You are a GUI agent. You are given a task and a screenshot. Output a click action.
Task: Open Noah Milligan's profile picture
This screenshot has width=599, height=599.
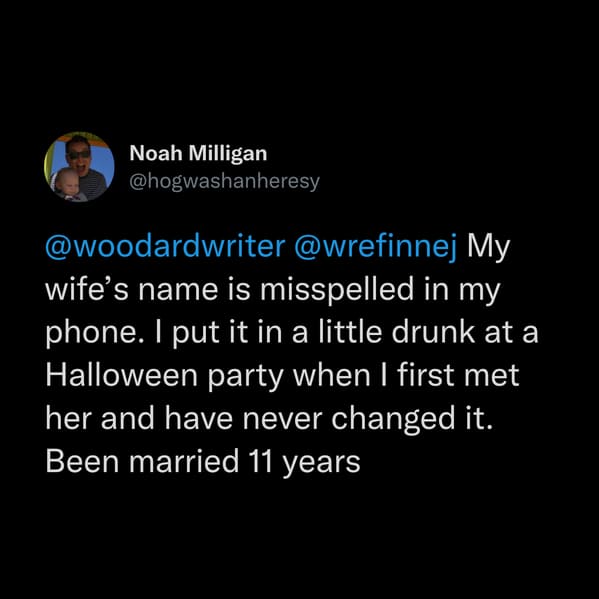[79, 167]
